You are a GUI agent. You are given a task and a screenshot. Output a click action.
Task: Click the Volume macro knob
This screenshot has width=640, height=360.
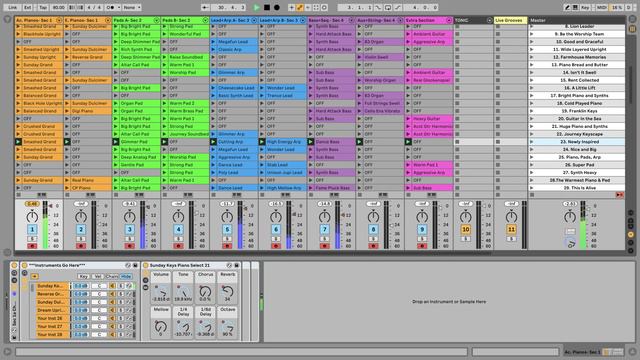(161, 292)
